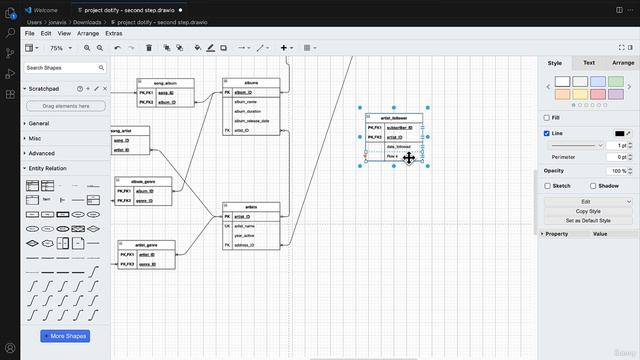Select the green style swatch
The height and width of the screenshot is (360, 640).
[x=616, y=82]
